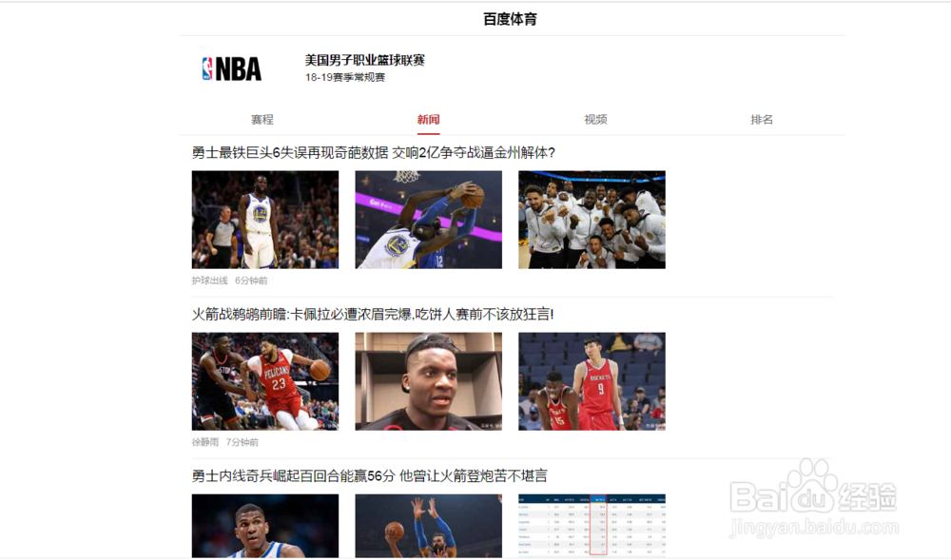This screenshot has width=951, height=560.
Task: Open Warriors team group photo thumbnail
Action: click(592, 220)
